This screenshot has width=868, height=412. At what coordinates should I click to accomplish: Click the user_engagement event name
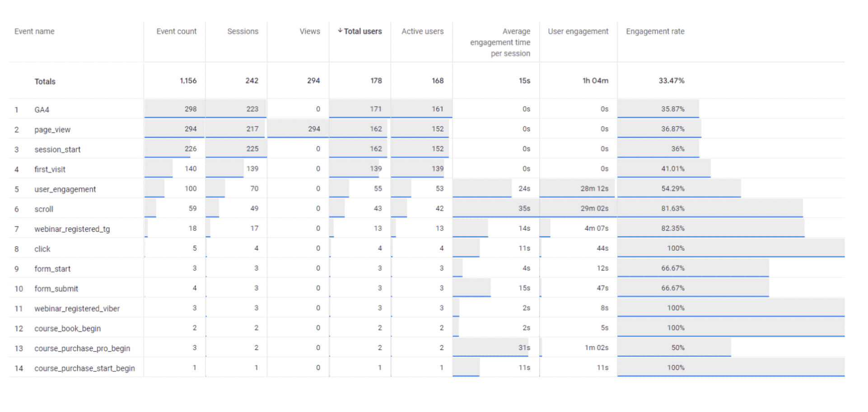(65, 189)
